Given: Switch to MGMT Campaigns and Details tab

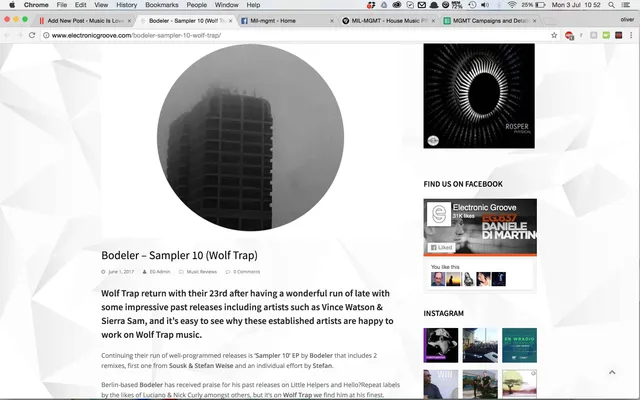Looking at the screenshot, I should pyautogui.click(x=489, y=21).
